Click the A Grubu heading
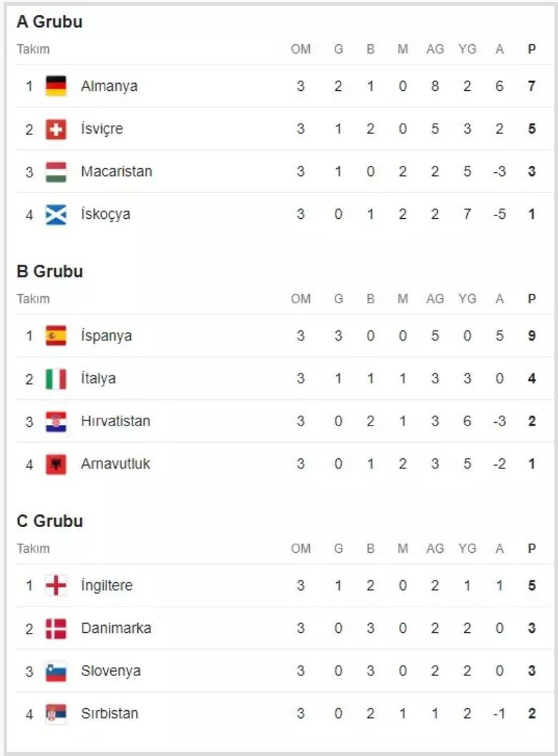This screenshot has height=756, width=558. (x=49, y=22)
